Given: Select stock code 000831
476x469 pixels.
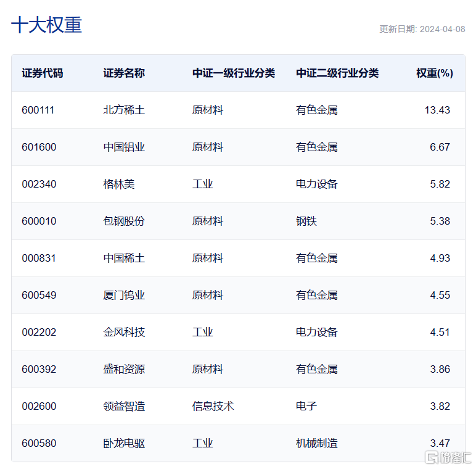Looking at the screenshot, I should coord(39,258).
